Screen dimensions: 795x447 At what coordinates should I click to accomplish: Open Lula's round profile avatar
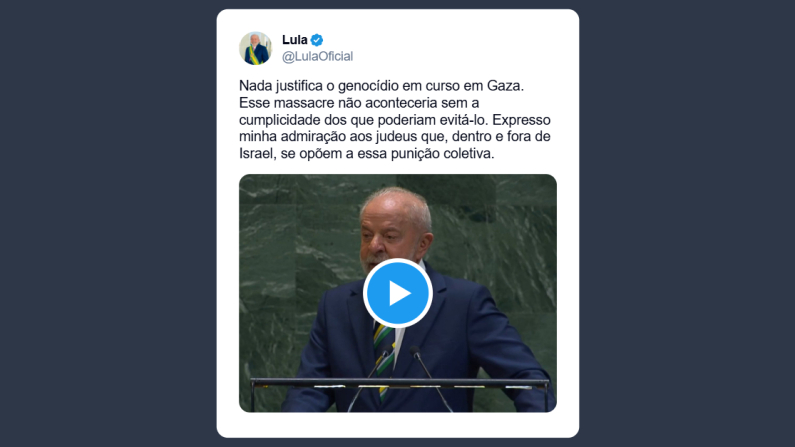click(x=256, y=48)
